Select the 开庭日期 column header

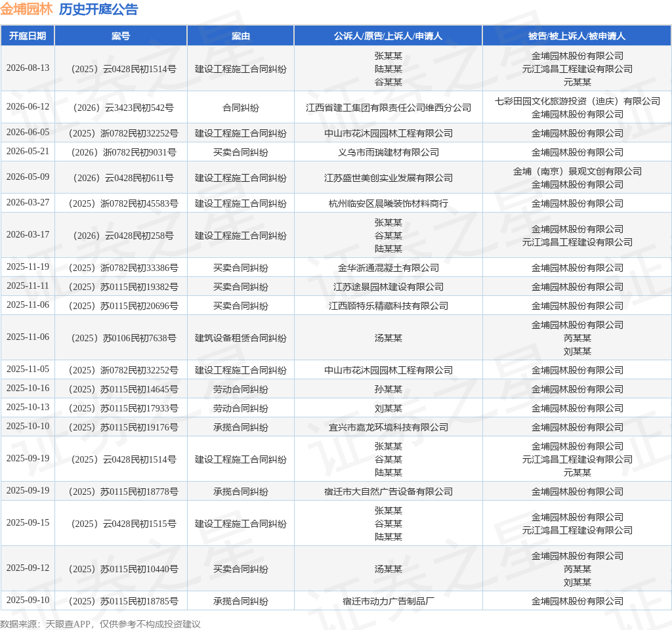coord(28,36)
